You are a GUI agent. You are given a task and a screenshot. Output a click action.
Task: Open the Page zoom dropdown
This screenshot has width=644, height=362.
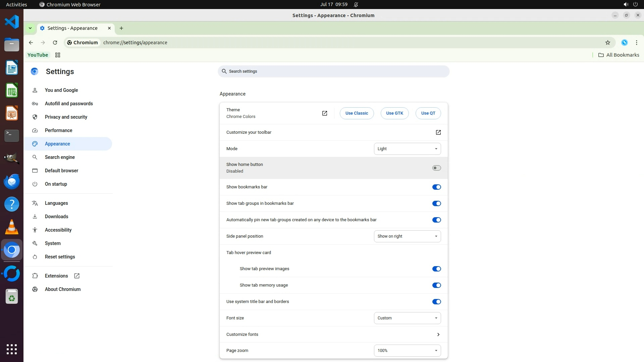[407, 351]
